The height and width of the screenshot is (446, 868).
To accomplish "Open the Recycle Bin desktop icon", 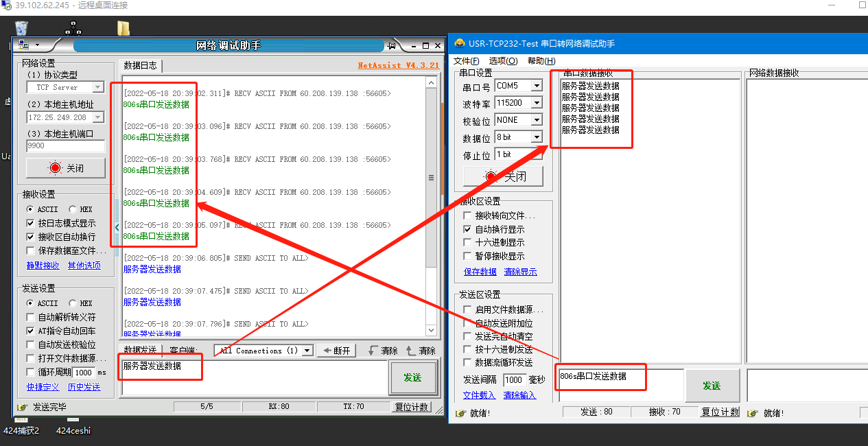I will coord(21,27).
